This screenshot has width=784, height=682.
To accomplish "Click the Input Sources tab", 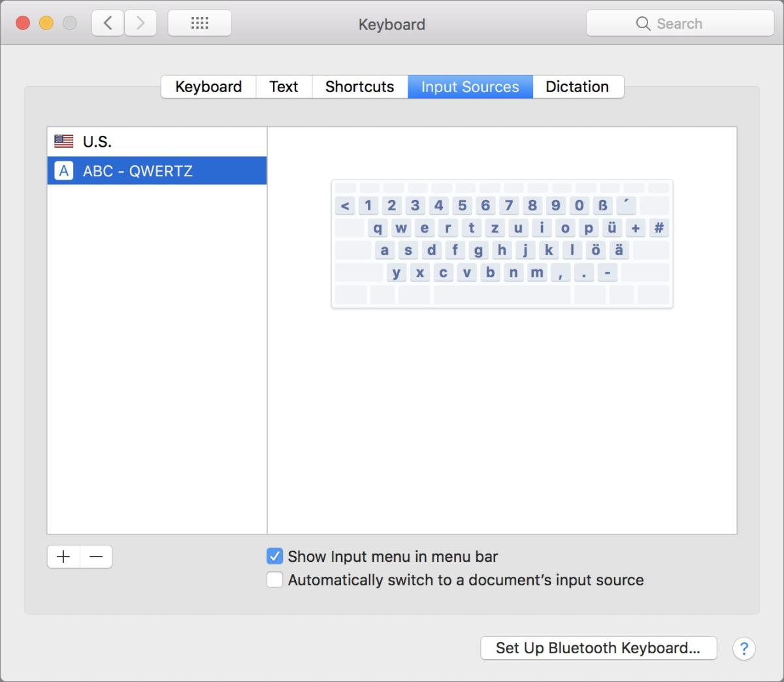I will pyautogui.click(x=470, y=87).
